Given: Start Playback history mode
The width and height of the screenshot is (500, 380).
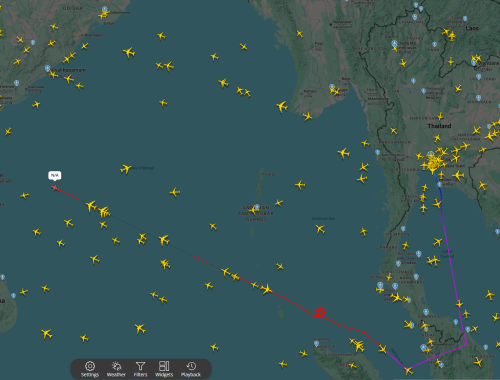Looking at the screenshot, I should (191, 369).
